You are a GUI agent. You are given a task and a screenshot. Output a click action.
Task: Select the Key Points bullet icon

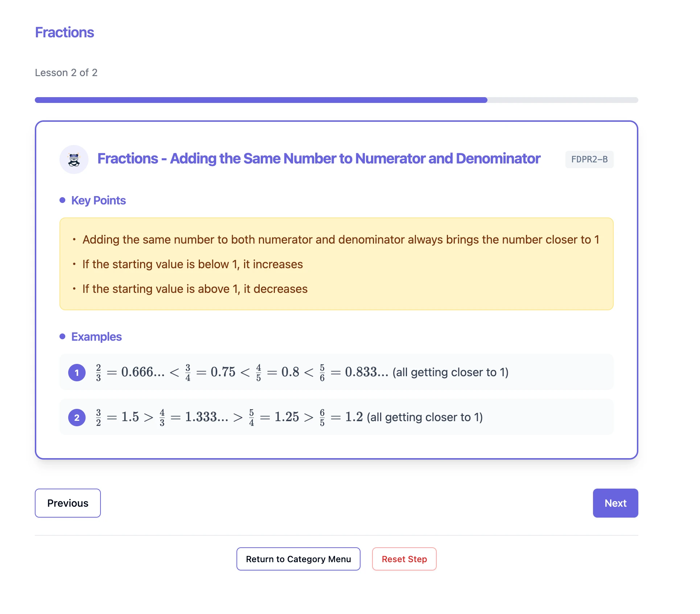pyautogui.click(x=62, y=200)
